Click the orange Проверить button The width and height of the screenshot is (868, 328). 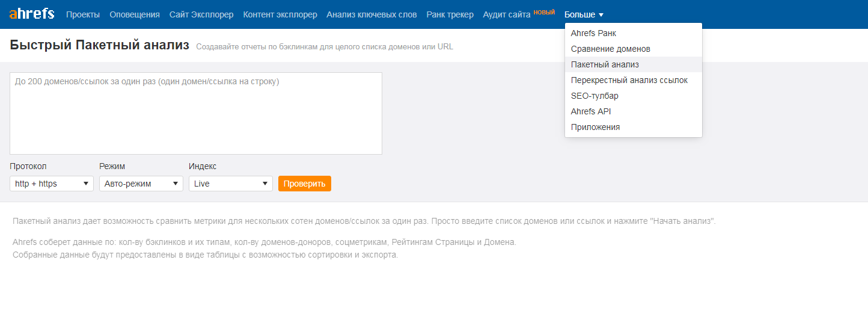305,184
